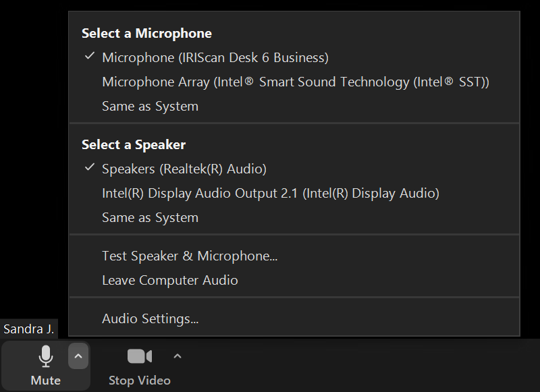Choose Leave Computer Audio
This screenshot has height=392, width=540.
(294, 281)
